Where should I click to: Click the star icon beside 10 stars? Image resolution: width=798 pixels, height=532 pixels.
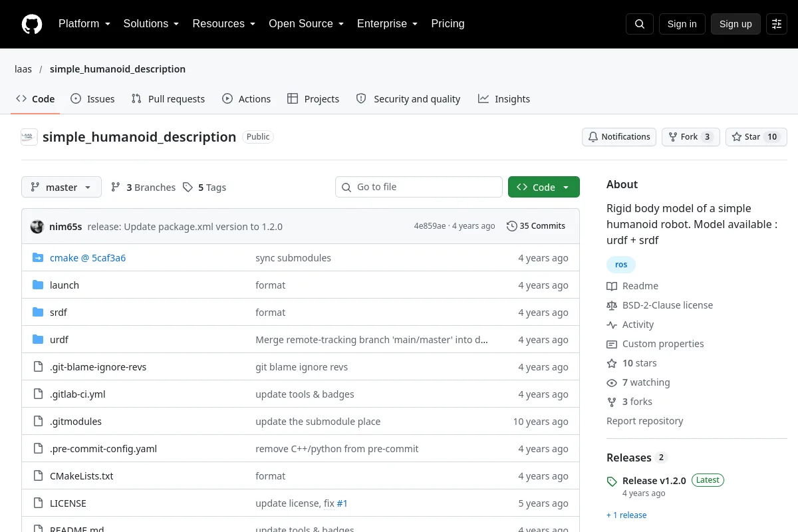[612, 363]
